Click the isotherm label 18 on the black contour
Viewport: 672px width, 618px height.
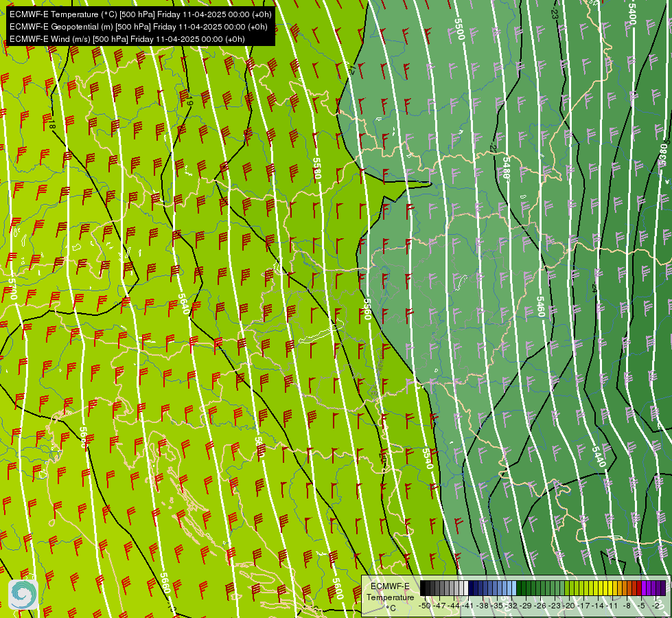coord(51,125)
